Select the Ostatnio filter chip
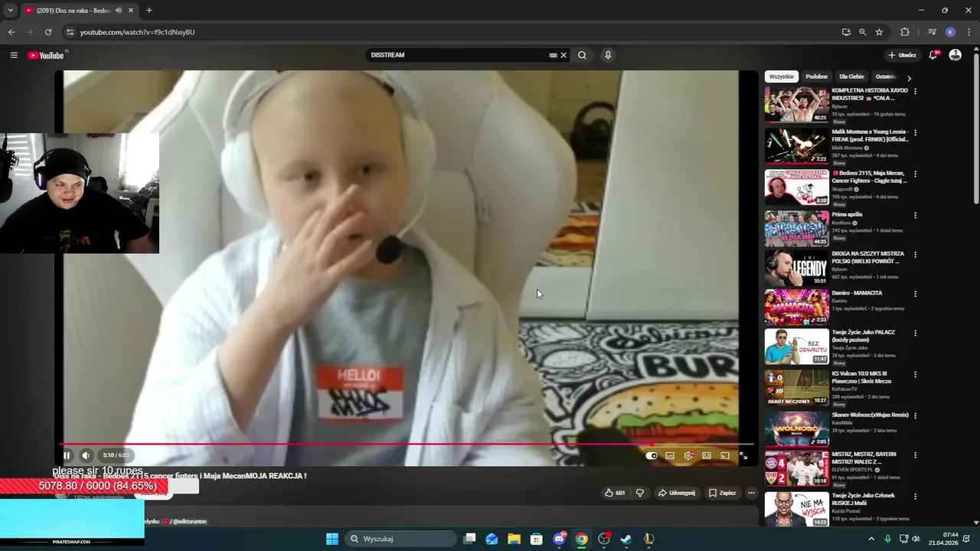This screenshot has height=551, width=980. tap(886, 77)
